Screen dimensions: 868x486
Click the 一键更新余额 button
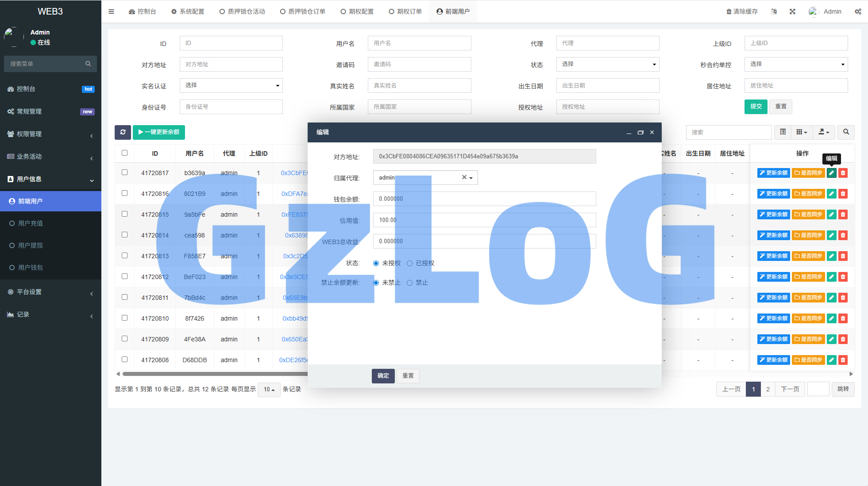(x=159, y=132)
